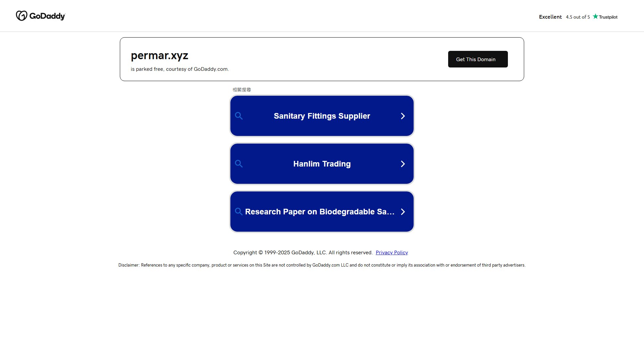644x352 pixels.
Task: Expand the Sanitary Fittings Supplier suggestion via its chevron
Action: [x=403, y=116]
